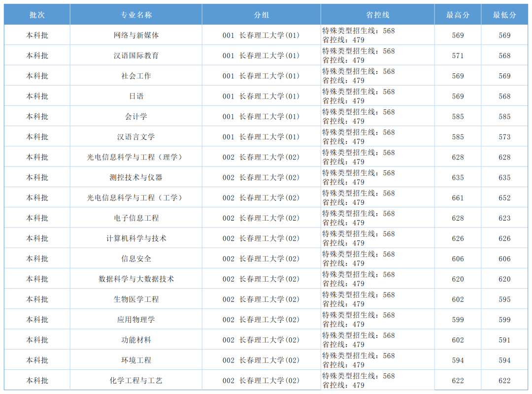Screen dimensions: 532x394
Task: Click lowest score 652 for 光电信息（工学）
Action: tap(504, 198)
